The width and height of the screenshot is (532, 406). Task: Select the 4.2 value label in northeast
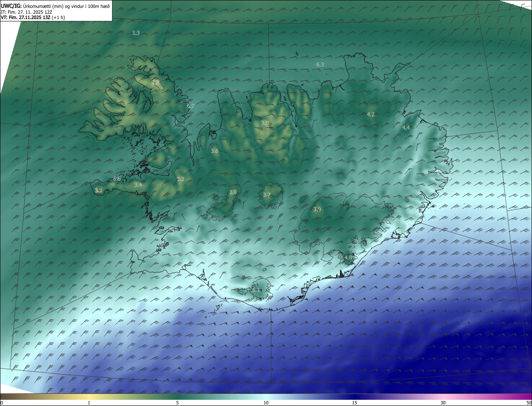coord(371,114)
